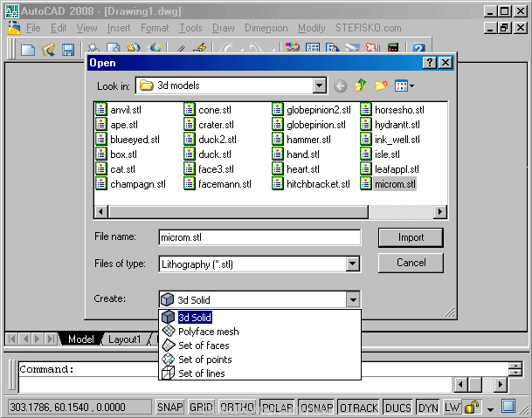Screen dimensions: 532x418
Task: Toggle OTRACK object snap tracking
Action: tap(359, 407)
